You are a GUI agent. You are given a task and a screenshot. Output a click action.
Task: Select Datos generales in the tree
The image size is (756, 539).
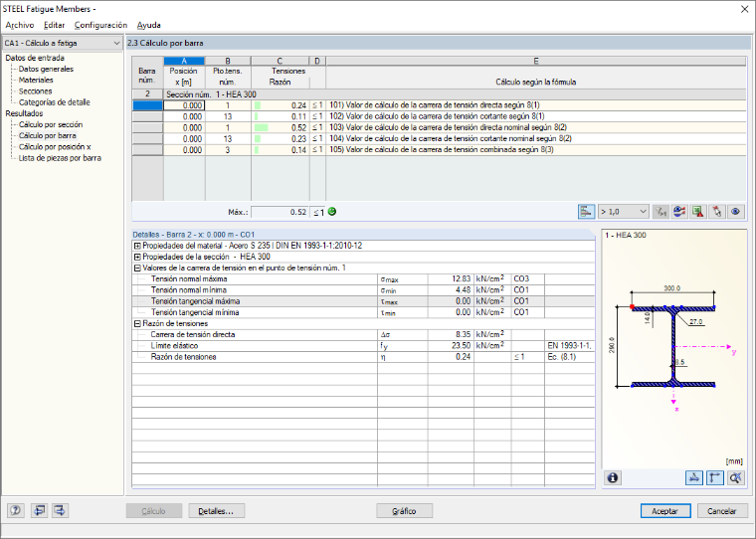click(47, 69)
